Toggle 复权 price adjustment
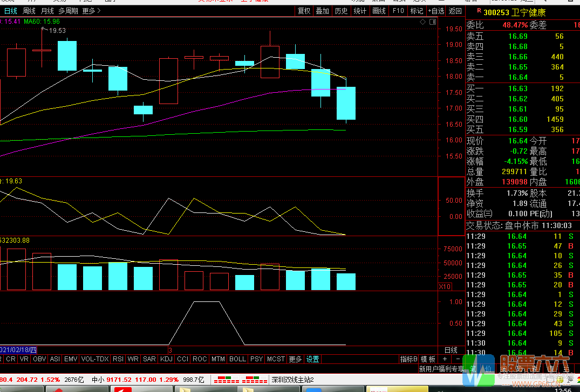The image size is (580, 392). point(304,11)
